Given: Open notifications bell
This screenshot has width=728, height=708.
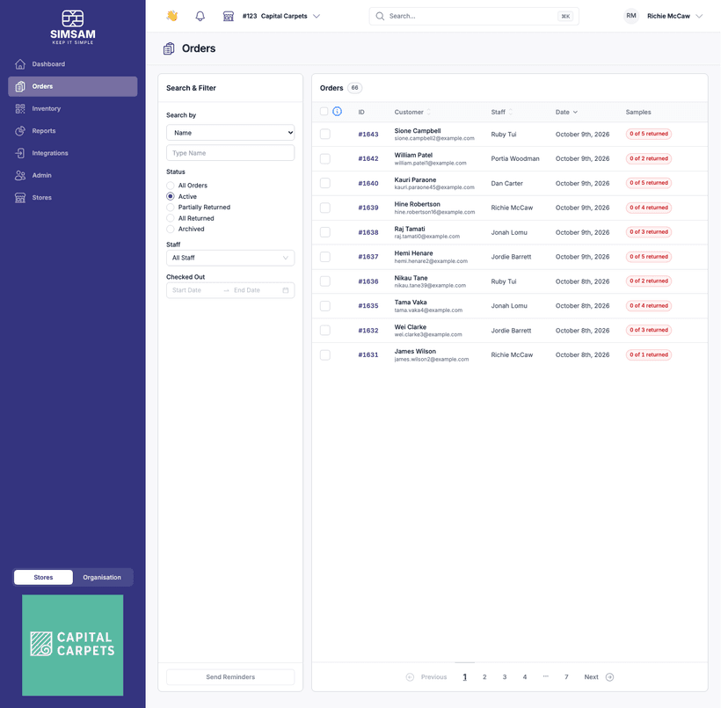Looking at the screenshot, I should click(200, 16).
